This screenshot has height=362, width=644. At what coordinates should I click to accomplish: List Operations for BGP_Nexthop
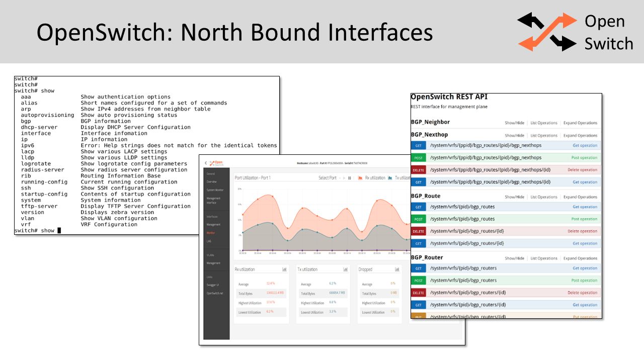click(x=544, y=135)
